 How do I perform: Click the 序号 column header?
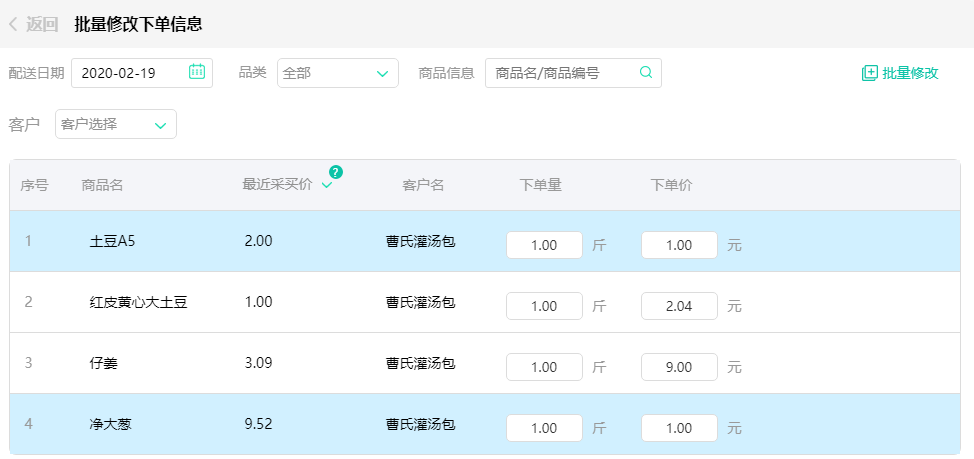tap(34, 185)
